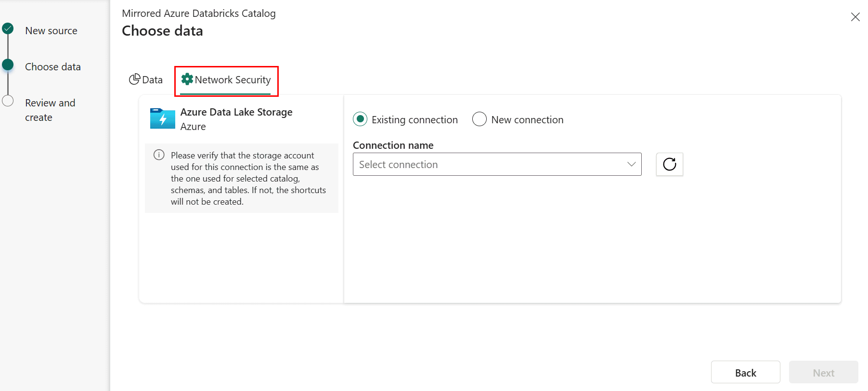Click the info icon beside the verification note
The image size is (868, 391).
click(x=159, y=155)
